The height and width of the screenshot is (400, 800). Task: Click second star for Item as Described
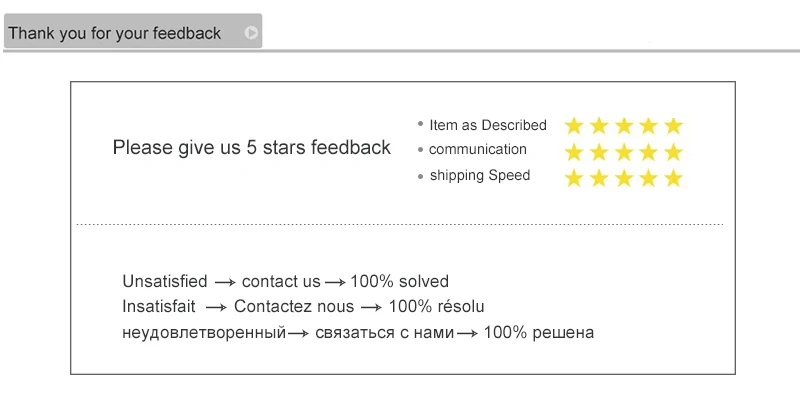599,126
